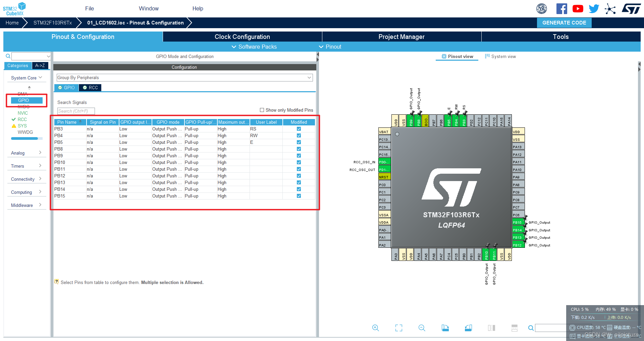Click the help question-mark icon below table
644x341 pixels.
coord(57,282)
